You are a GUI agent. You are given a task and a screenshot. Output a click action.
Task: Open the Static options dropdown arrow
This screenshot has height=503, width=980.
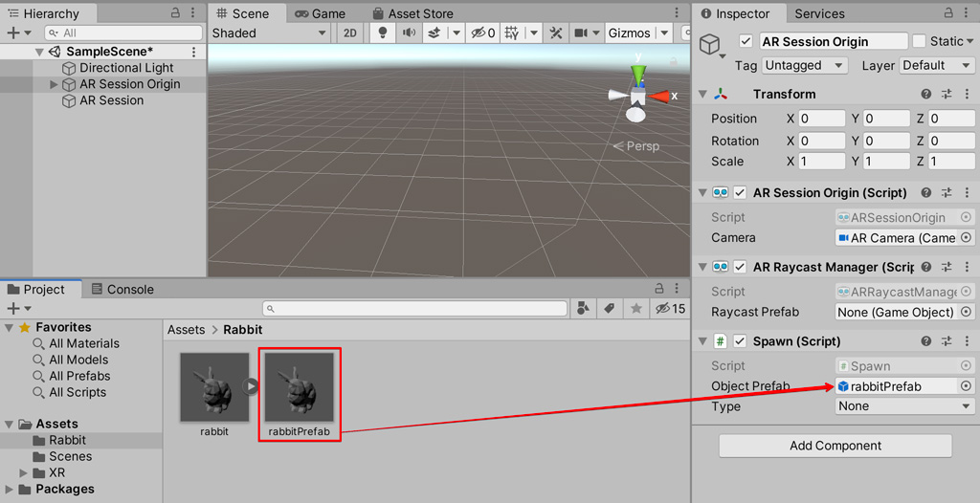(970, 42)
